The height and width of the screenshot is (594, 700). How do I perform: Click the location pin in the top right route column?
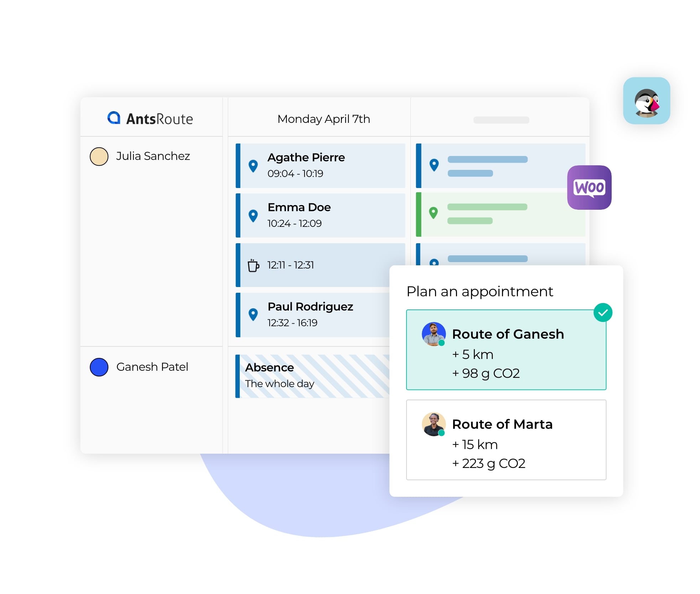tap(434, 165)
